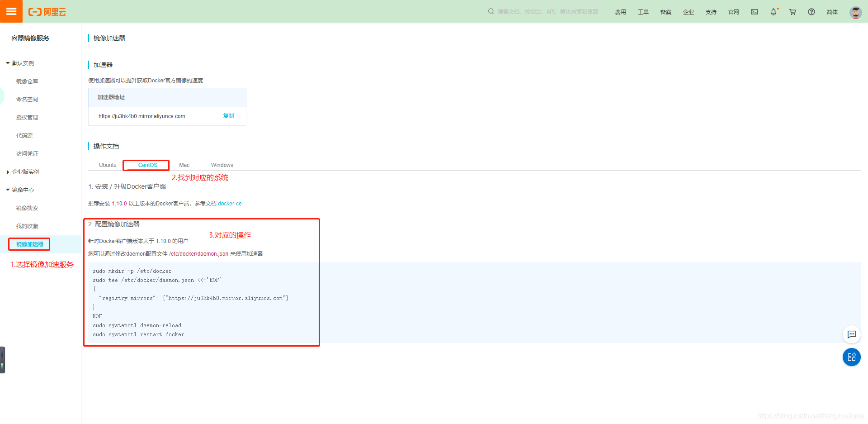Switch to the Ubuntu tab
The width and height of the screenshot is (868, 424).
[108, 165]
